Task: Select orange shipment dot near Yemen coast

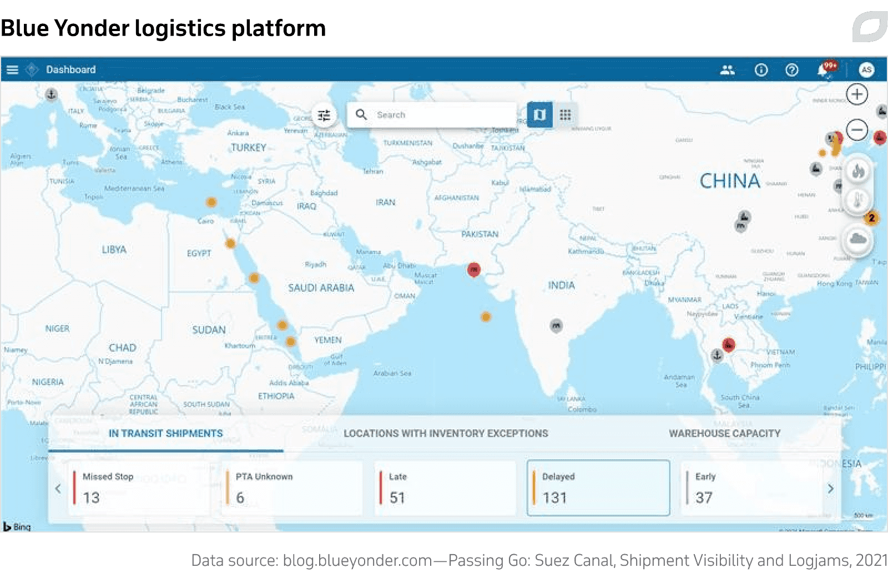Action: click(x=290, y=342)
